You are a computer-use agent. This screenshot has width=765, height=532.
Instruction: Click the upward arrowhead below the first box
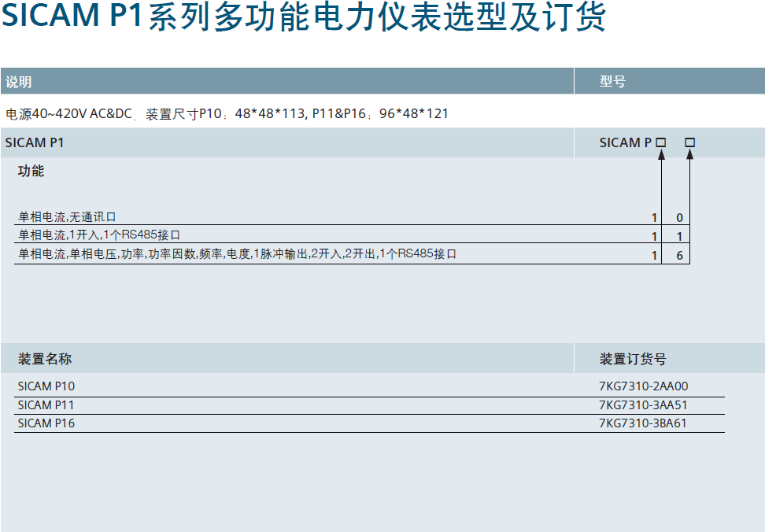(x=661, y=156)
